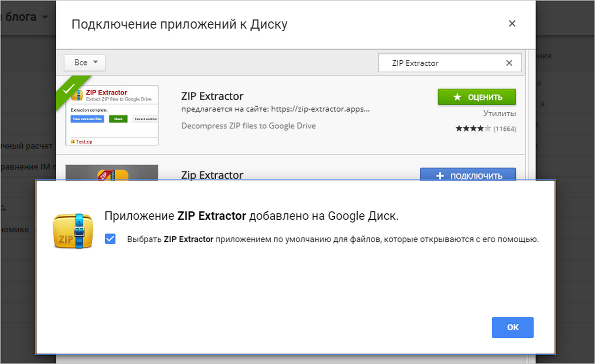Close the Подключение приложений к Диску window
Image resolution: width=595 pixels, height=364 pixels.
512,23
